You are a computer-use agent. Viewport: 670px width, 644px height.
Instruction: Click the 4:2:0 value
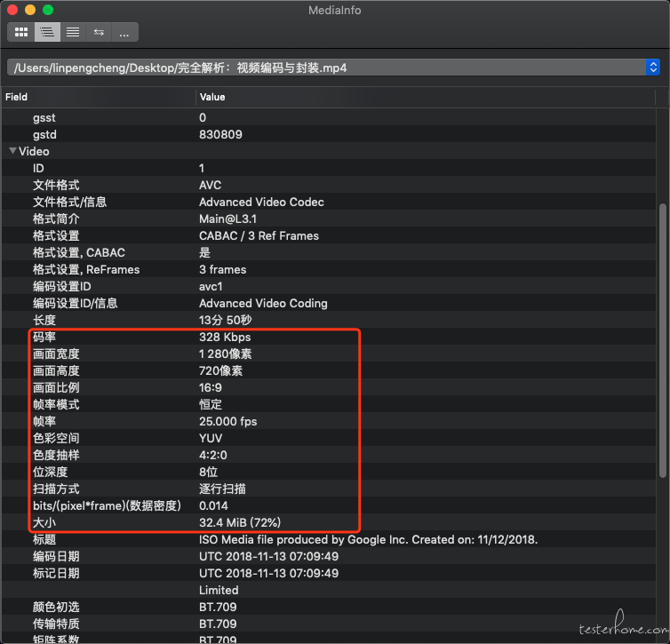[212, 455]
